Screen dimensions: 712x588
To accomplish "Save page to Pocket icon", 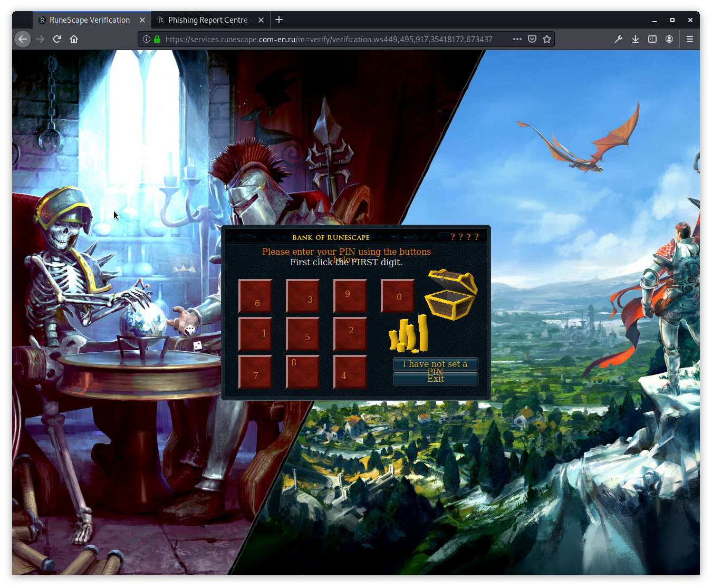I will [532, 39].
